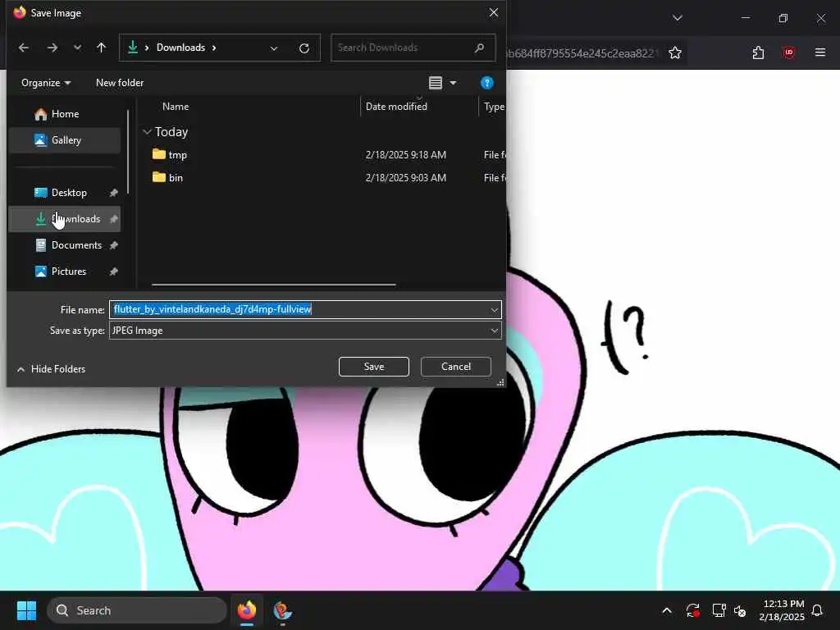Click second pinned app icon beside Firefox
Screen dimensions: 840x630
coord(282,610)
